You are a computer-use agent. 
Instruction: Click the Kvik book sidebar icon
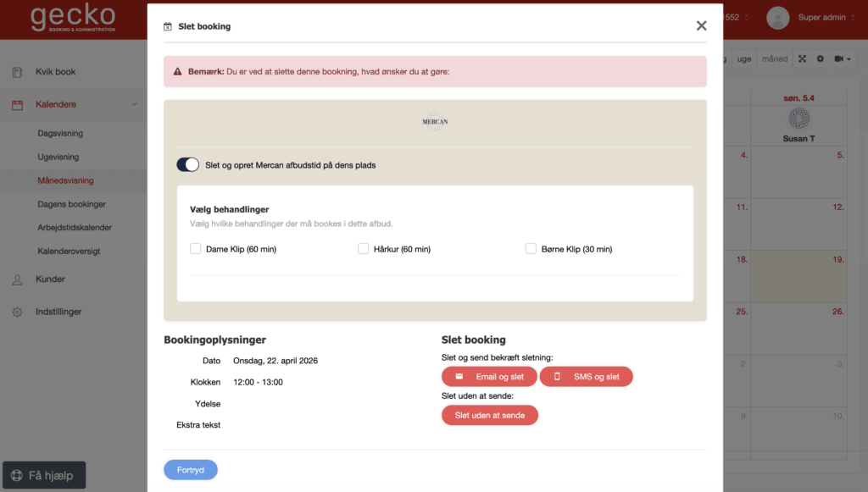tap(17, 72)
